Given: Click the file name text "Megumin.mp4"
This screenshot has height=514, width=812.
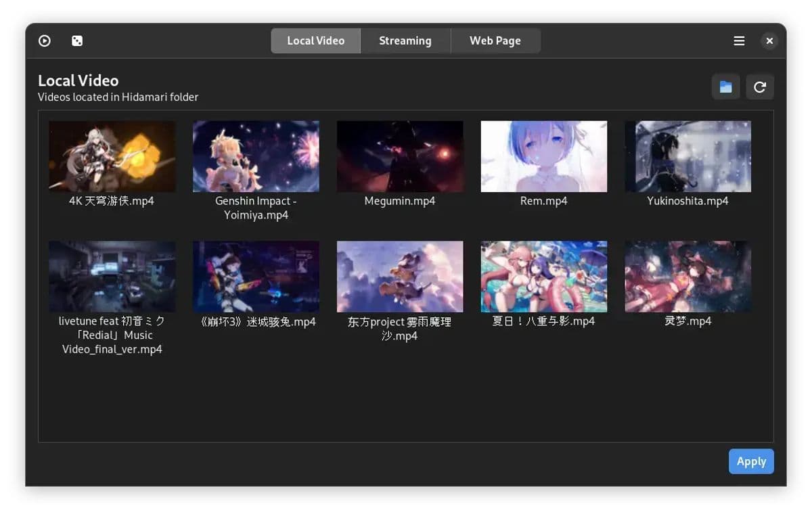Looking at the screenshot, I should pos(400,201).
